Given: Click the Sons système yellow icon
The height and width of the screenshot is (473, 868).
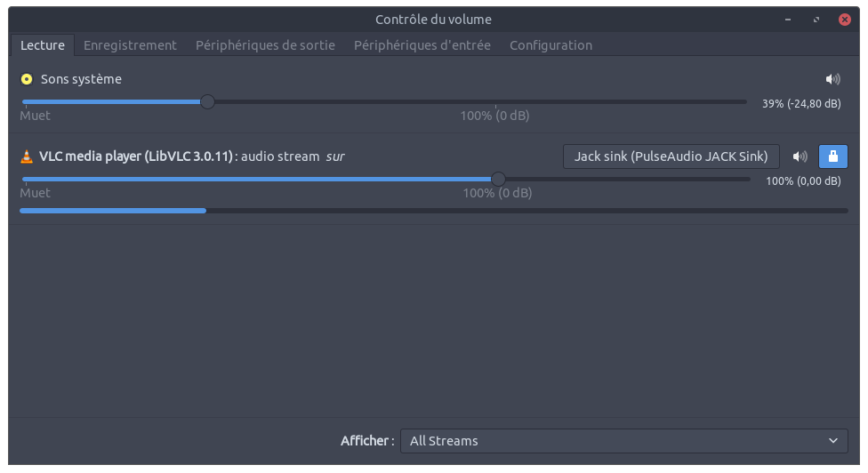Looking at the screenshot, I should click(x=27, y=79).
